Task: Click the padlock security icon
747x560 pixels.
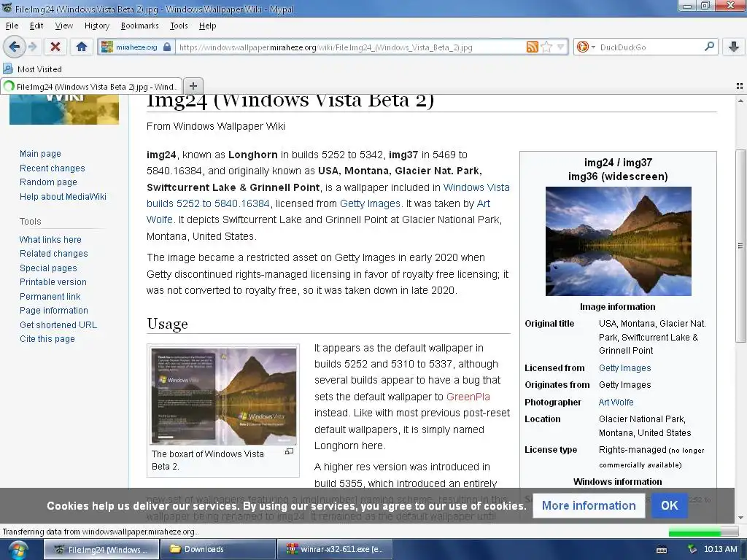Action: (167, 47)
